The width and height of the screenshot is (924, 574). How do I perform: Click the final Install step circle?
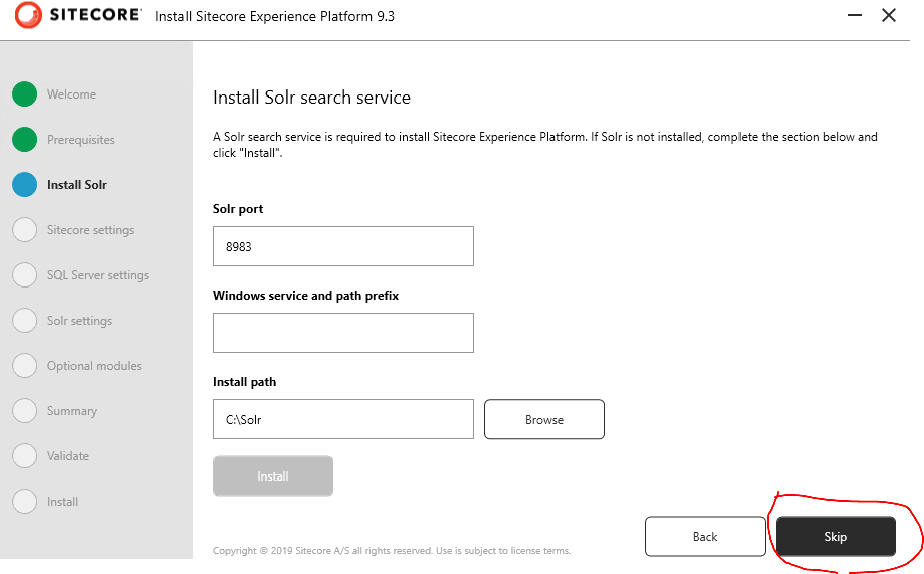coord(24,501)
